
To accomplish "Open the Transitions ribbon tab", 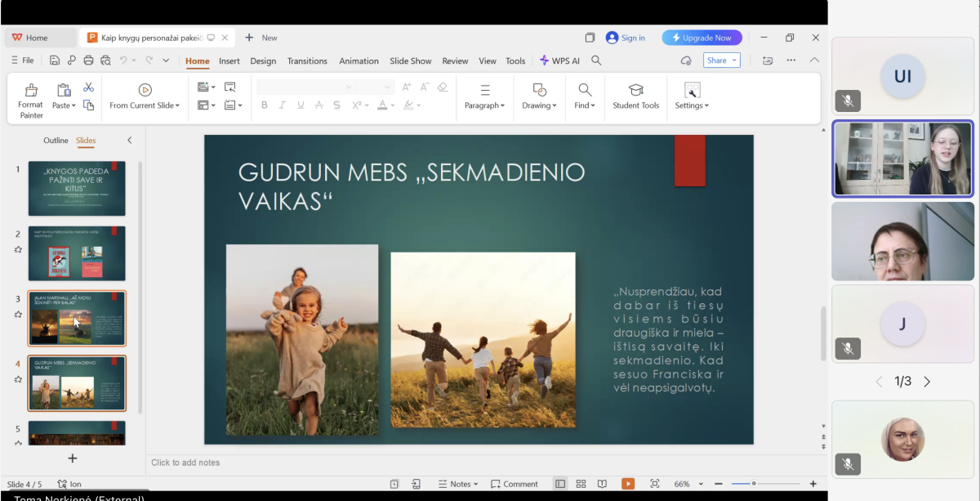I will (307, 61).
